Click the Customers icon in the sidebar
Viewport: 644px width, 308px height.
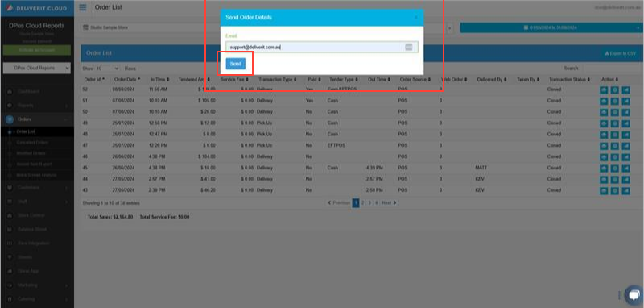pos(10,188)
